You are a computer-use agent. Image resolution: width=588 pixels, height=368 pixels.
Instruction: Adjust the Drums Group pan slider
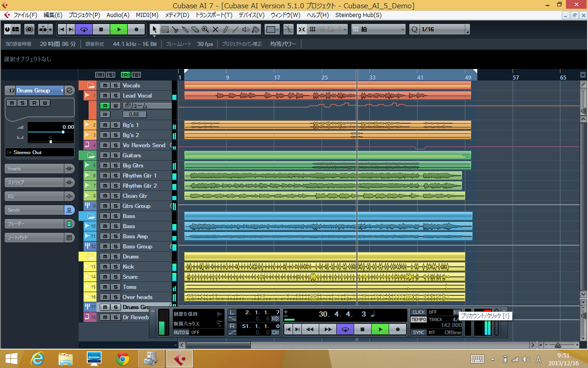pyautogui.click(x=51, y=141)
